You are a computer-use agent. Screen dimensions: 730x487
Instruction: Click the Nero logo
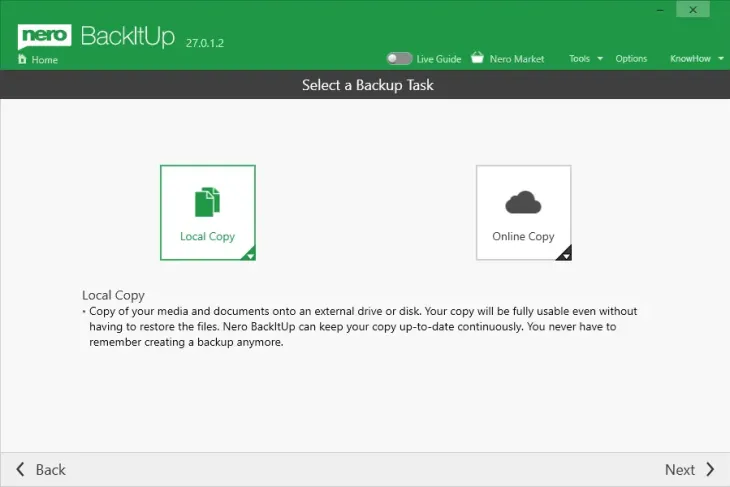click(42, 38)
